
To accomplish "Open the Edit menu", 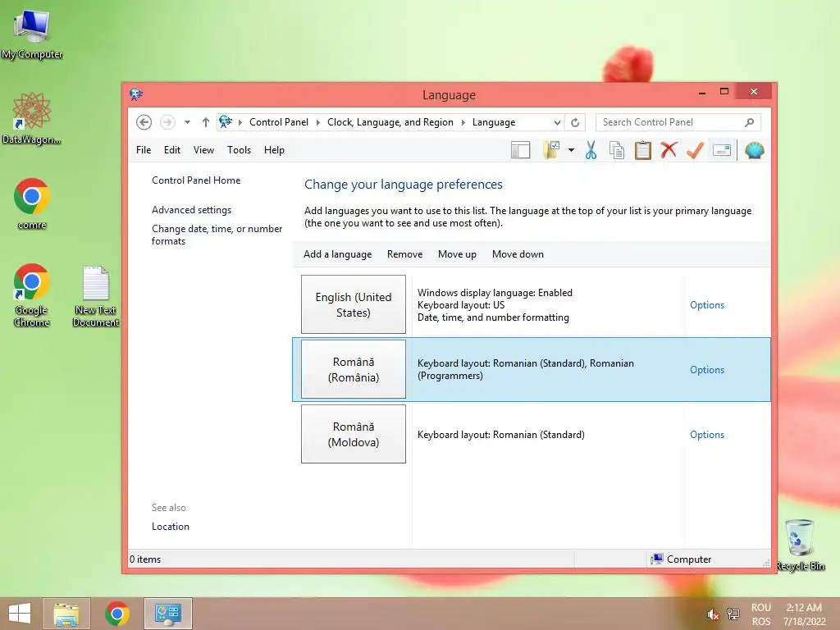I will [x=172, y=150].
